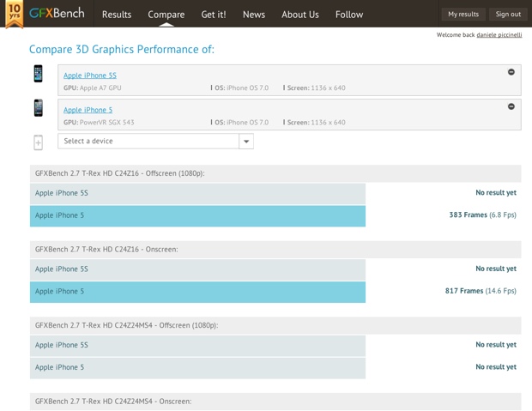This screenshot has width=532, height=411.
Task: Click iPhone 5S bar in C24Z16 Offscreen
Action: tap(198, 193)
